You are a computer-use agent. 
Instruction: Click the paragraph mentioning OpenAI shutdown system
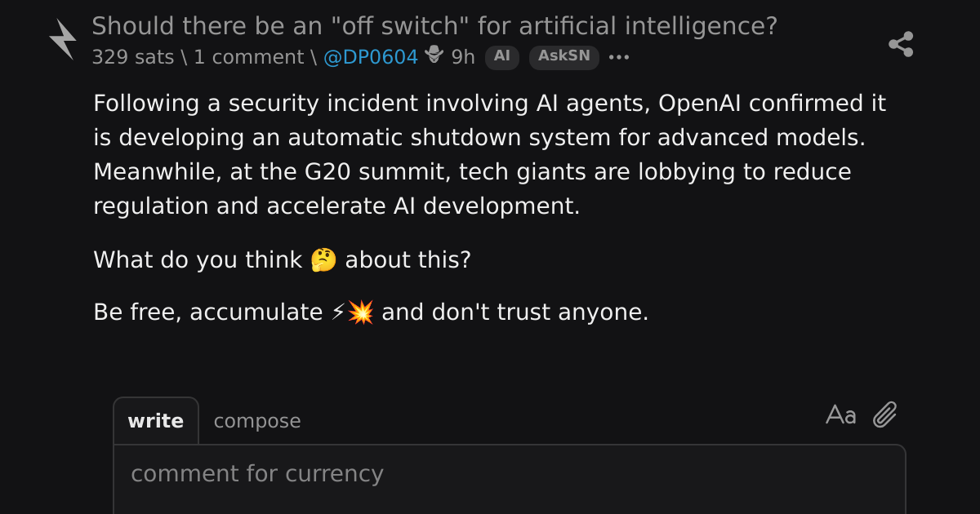click(490, 155)
